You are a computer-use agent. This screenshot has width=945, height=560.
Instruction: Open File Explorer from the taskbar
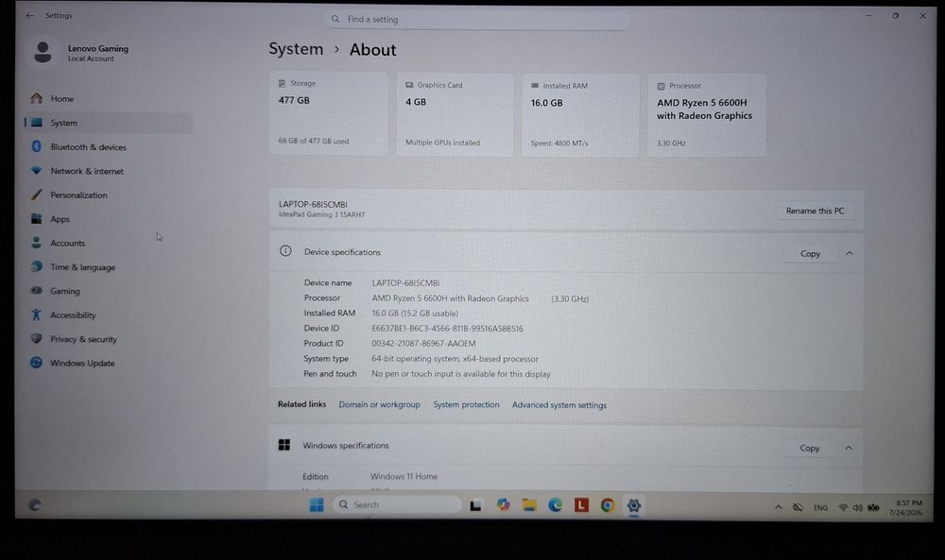pyautogui.click(x=529, y=505)
